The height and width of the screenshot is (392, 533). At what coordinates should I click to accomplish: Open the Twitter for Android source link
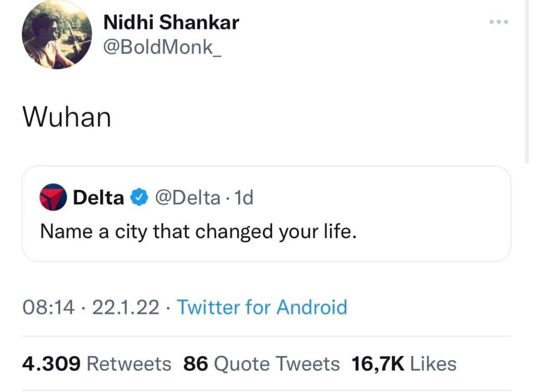point(262,307)
